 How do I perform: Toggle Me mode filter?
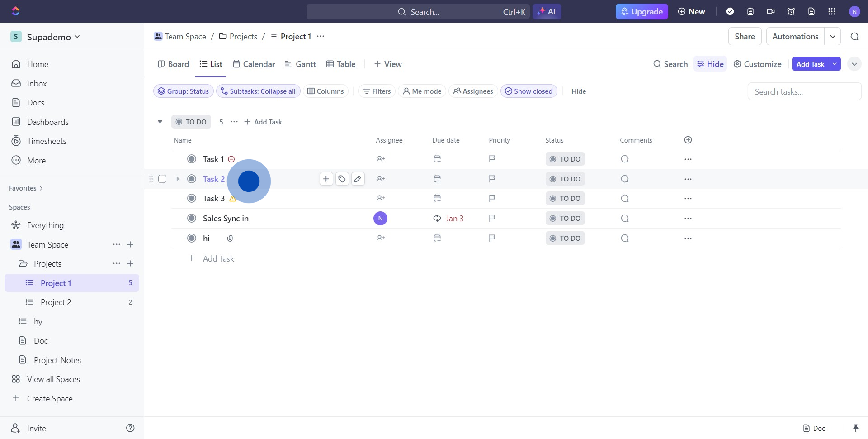pos(422,91)
